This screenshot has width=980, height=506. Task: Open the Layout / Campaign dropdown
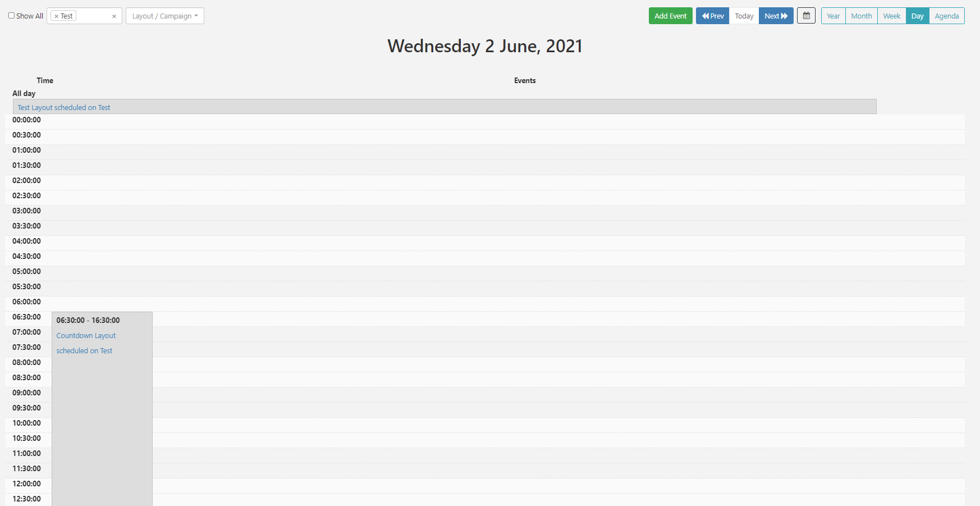(x=164, y=16)
